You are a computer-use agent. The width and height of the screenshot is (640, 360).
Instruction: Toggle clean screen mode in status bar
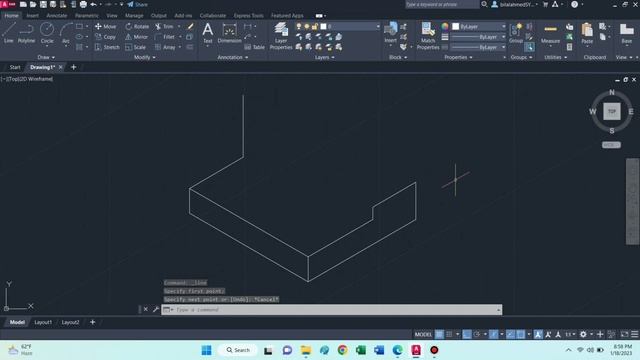[624, 334]
